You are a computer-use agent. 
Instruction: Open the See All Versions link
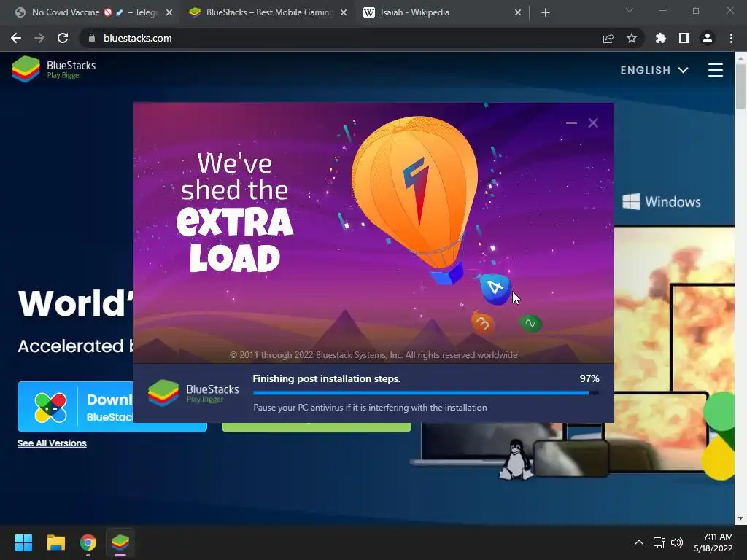click(x=52, y=443)
